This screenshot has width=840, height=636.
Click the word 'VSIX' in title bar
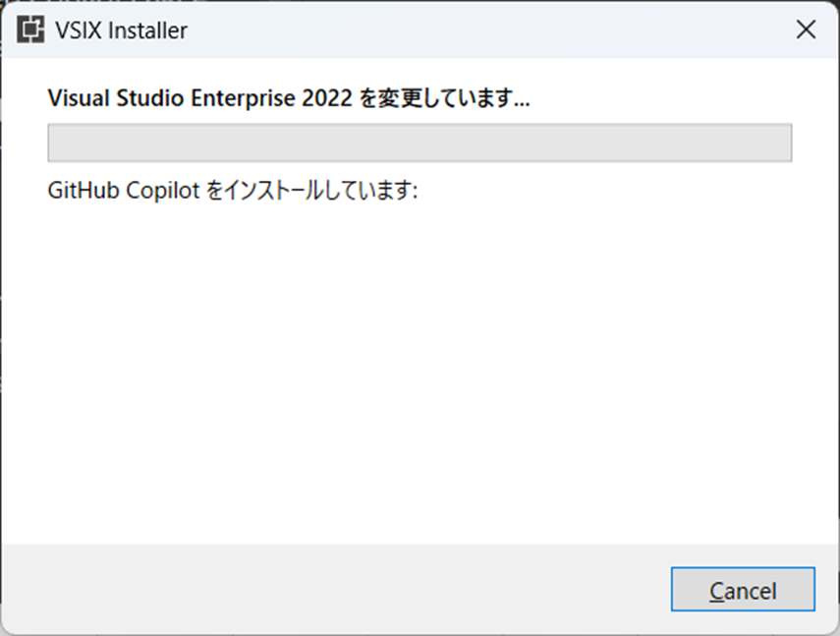(x=79, y=30)
